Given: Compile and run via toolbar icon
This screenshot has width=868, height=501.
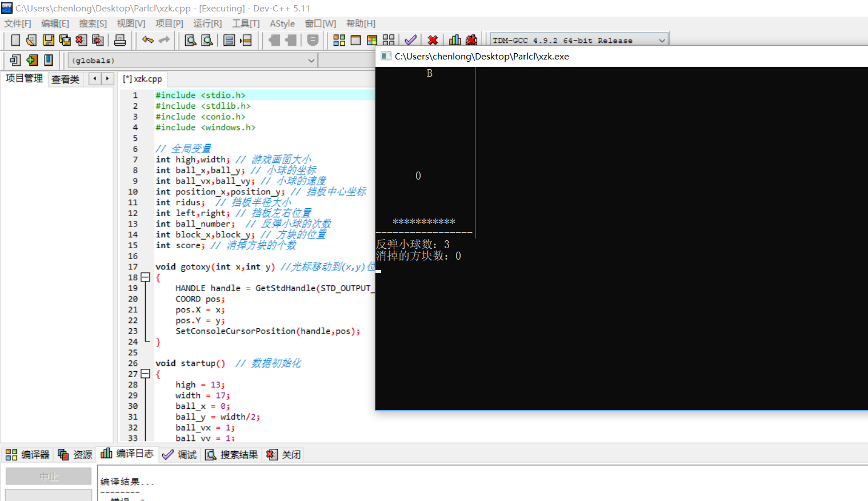Looking at the screenshot, I should 372,40.
